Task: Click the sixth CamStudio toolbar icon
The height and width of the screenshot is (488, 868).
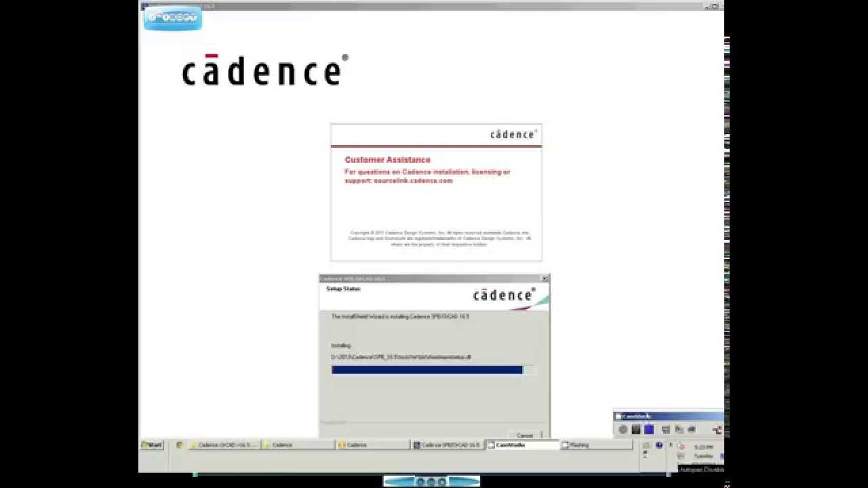Action: (x=691, y=429)
